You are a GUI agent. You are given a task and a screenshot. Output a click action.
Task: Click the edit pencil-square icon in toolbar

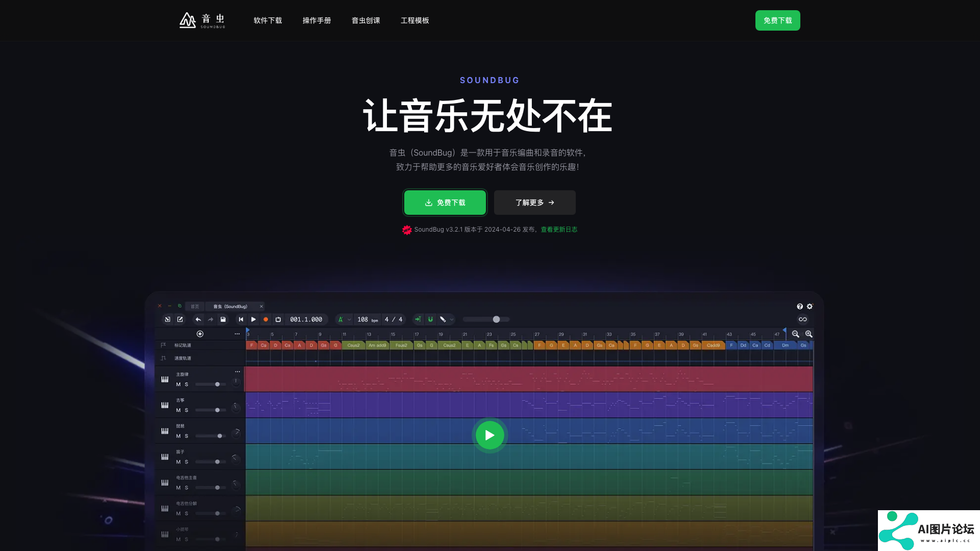[x=180, y=319]
